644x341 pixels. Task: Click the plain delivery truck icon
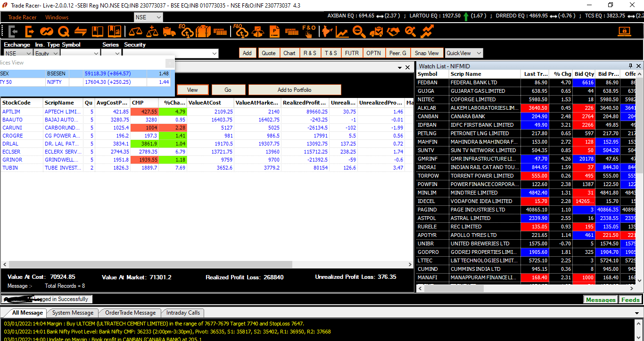[169, 32]
